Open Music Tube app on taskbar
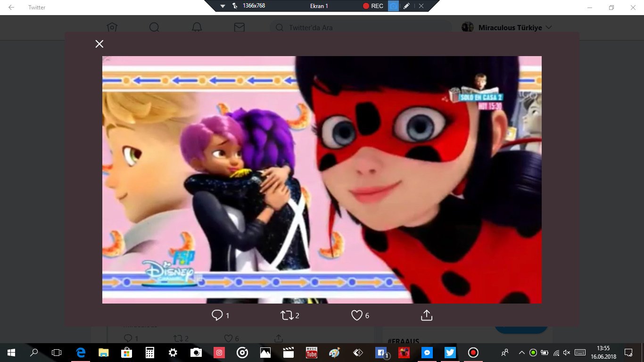The width and height of the screenshot is (644, 362). [x=312, y=353]
